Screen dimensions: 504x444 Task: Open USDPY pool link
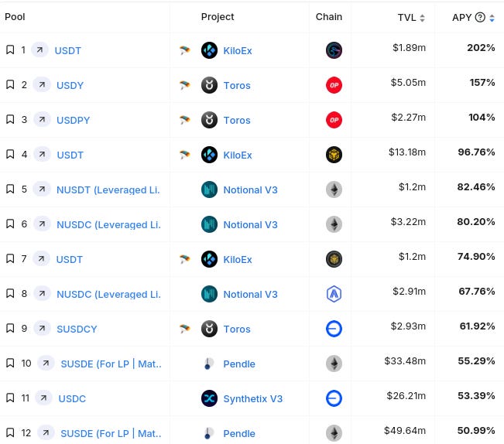74,121
